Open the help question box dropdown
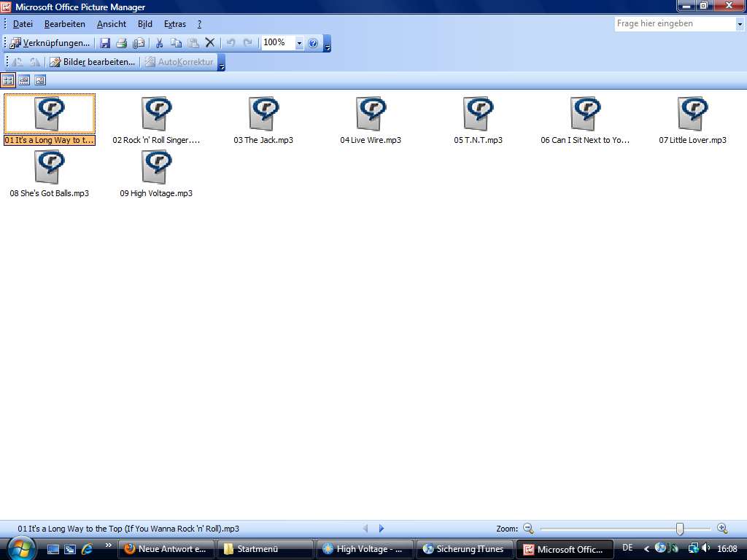Screen dimensions: 747x560 [740, 24]
